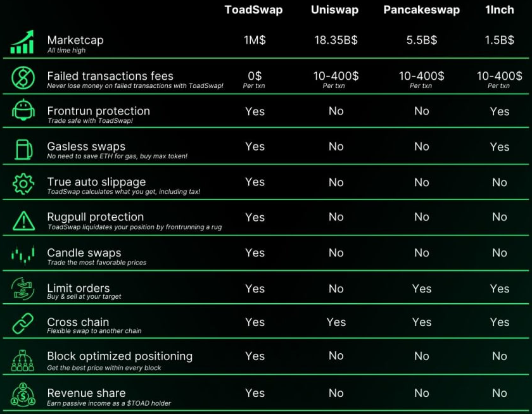
Task: Click the Cross chain link icon
Action: click(23, 324)
